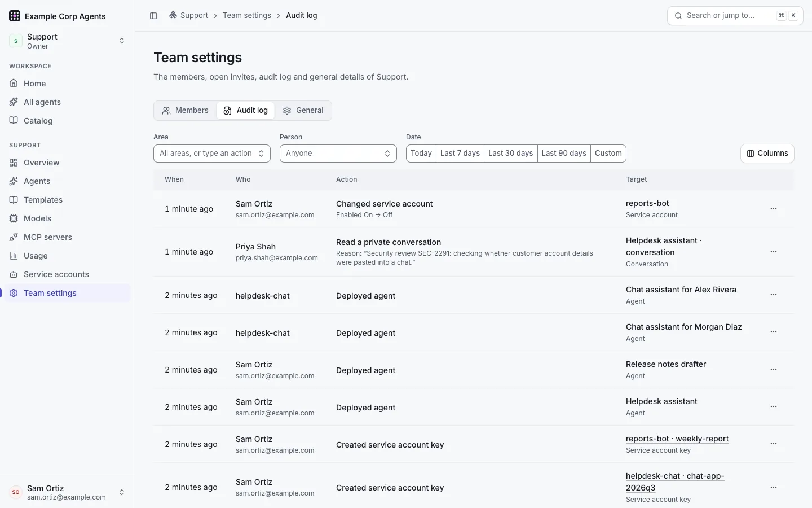
Task: Expand the Sam Ortiz account menu
Action: [68, 492]
